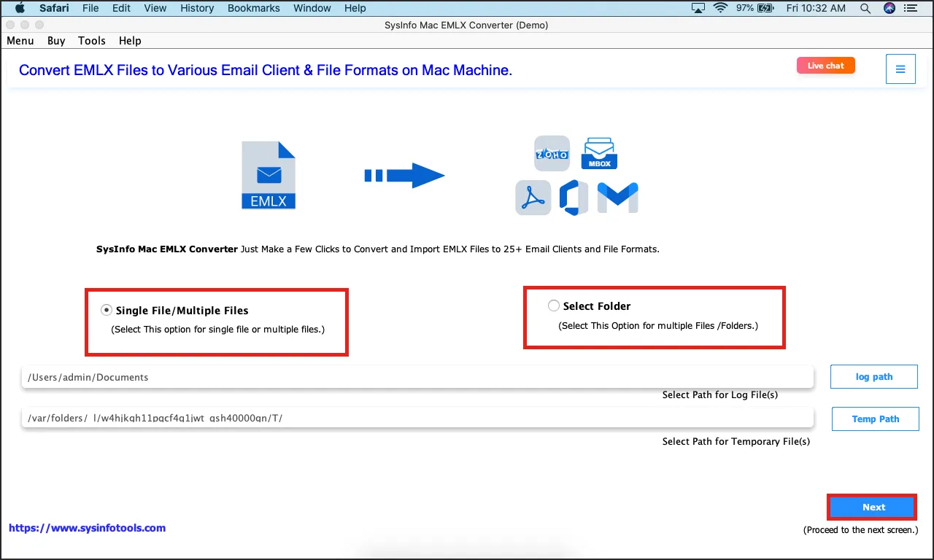The width and height of the screenshot is (934, 560).
Task: Click the 'Select Path for Log File(s)' label
Action: pos(720,395)
